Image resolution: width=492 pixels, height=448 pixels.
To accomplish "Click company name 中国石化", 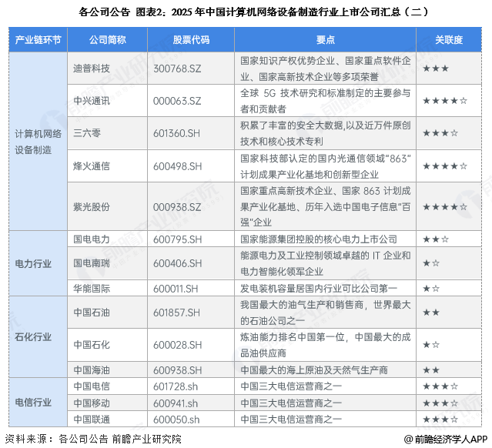I will click(92, 345).
